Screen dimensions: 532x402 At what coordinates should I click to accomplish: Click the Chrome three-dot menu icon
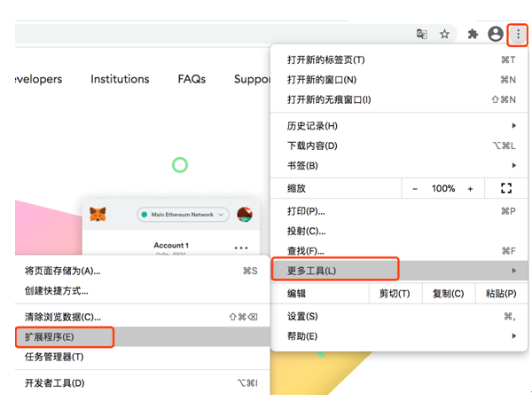click(518, 35)
